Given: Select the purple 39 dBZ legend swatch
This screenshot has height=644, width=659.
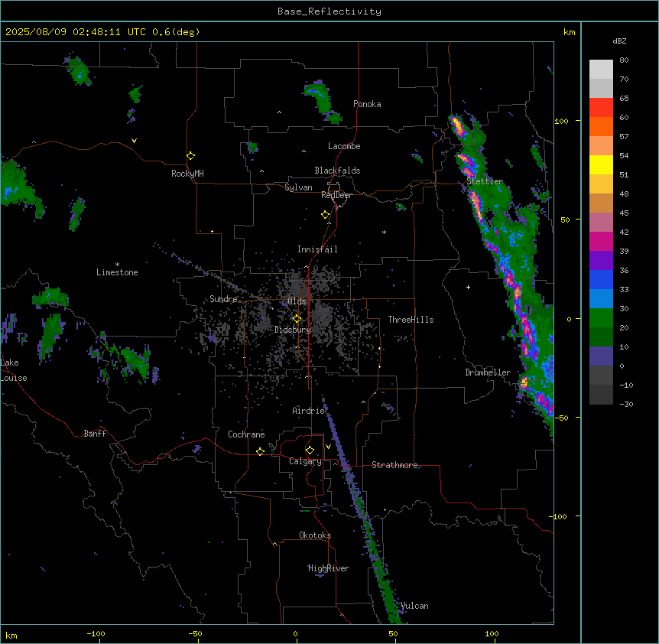Looking at the screenshot, I should [x=601, y=261].
